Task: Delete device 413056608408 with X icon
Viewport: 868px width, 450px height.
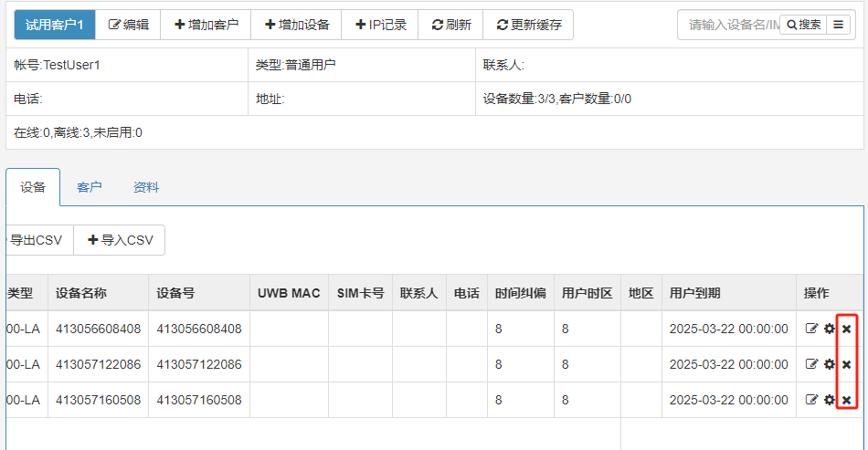Action: (846, 329)
